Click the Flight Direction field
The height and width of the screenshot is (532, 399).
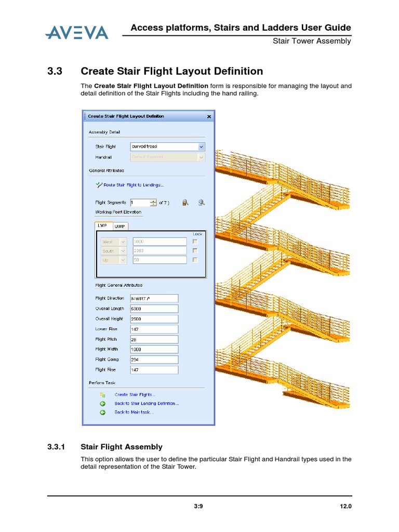click(154, 299)
